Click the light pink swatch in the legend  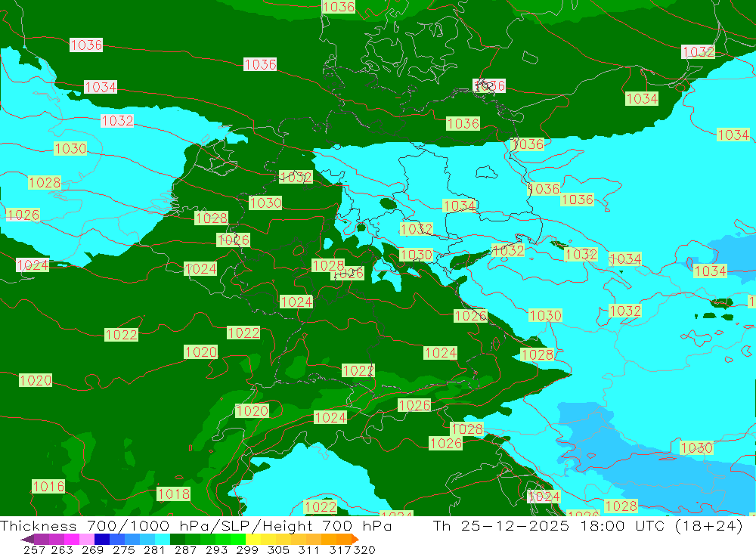pos(87,539)
